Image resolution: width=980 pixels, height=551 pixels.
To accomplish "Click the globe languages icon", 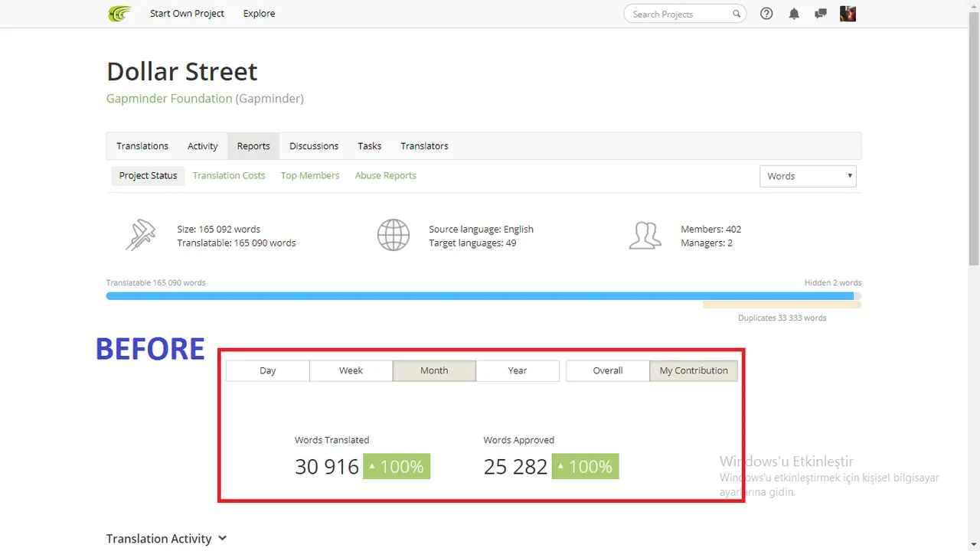I will pos(394,235).
